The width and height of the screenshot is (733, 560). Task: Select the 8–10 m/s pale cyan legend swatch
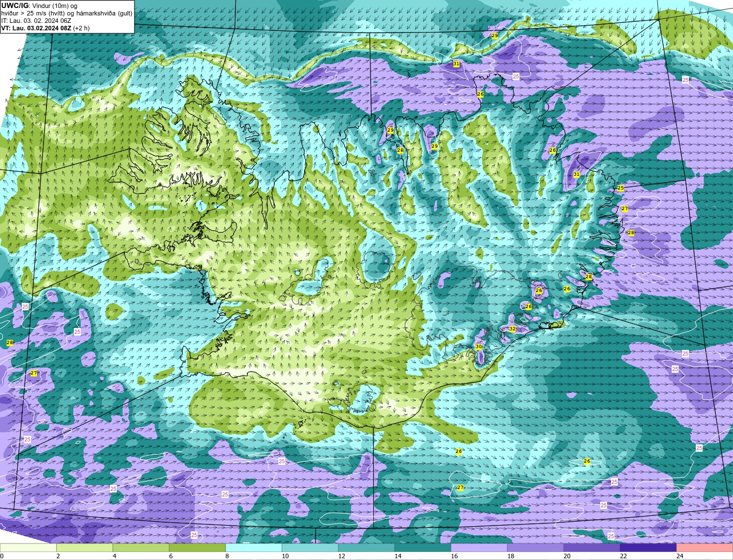click(254, 548)
